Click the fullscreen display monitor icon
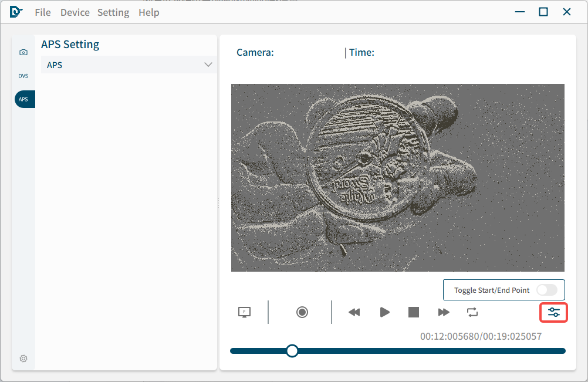588x382 pixels. [244, 312]
